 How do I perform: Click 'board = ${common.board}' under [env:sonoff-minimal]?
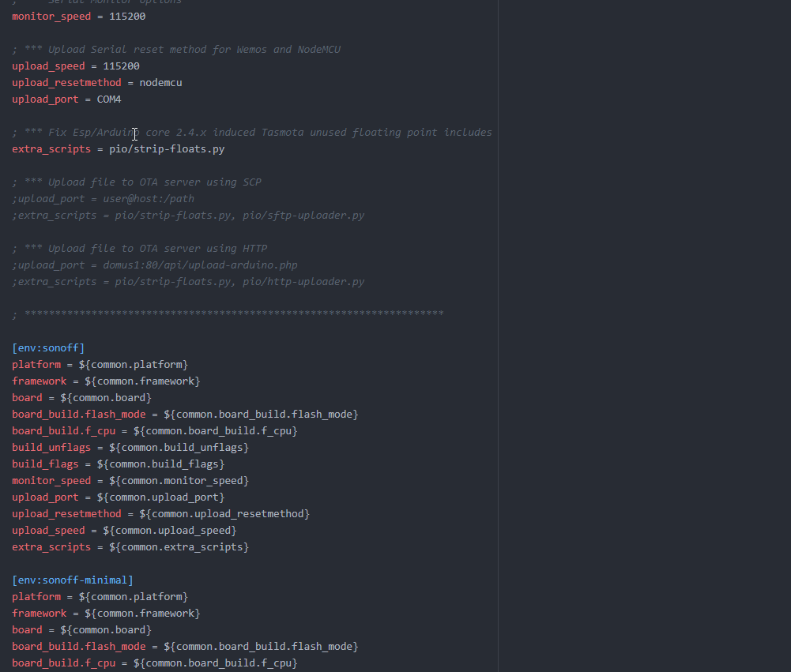81,630
